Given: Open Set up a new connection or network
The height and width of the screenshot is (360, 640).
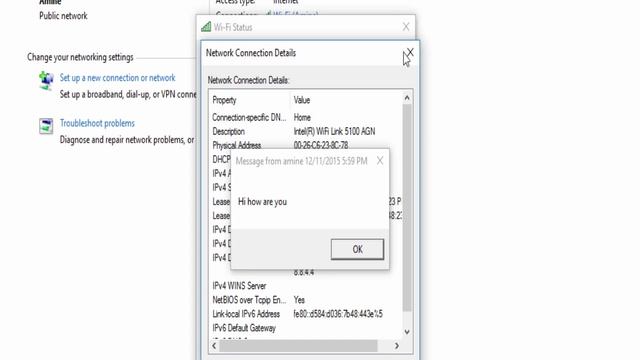Looking at the screenshot, I should pos(118,78).
